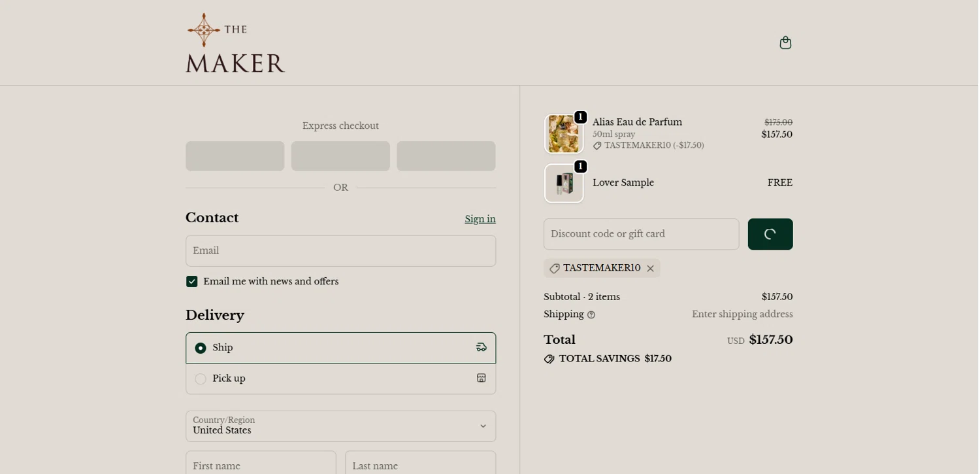Screen dimensions: 980x474
Task: Click the Sign in link
Action: tap(480, 219)
